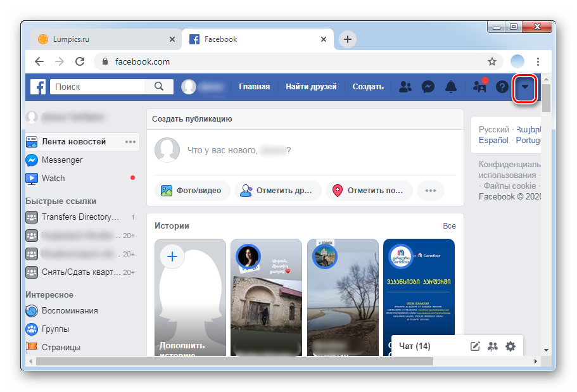The height and width of the screenshot is (392, 577).
Task: Click the horizontal scrollbar at bottom
Action: [x=234, y=361]
